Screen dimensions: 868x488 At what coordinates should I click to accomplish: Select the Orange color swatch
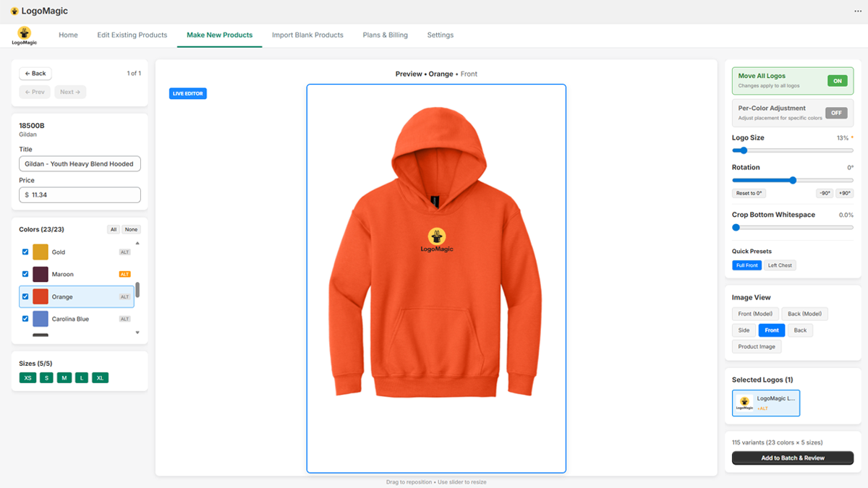pos(41,297)
